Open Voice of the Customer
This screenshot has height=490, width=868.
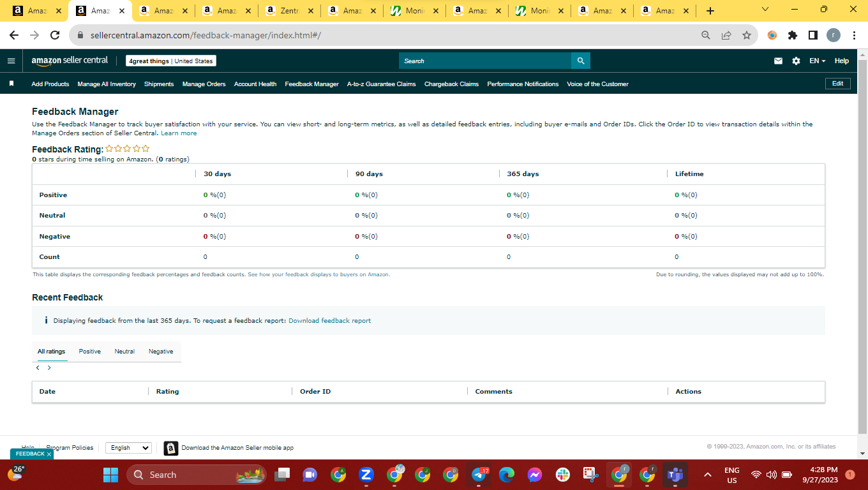pos(598,84)
